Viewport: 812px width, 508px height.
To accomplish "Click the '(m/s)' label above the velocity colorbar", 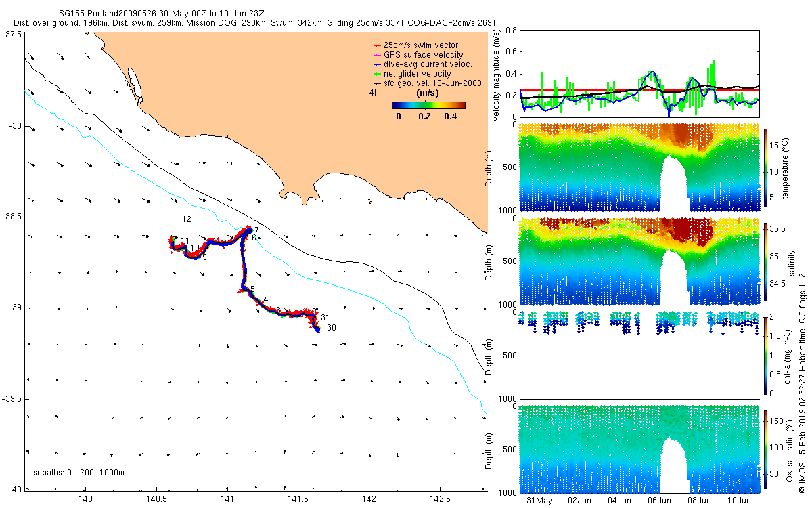I will point(428,93).
